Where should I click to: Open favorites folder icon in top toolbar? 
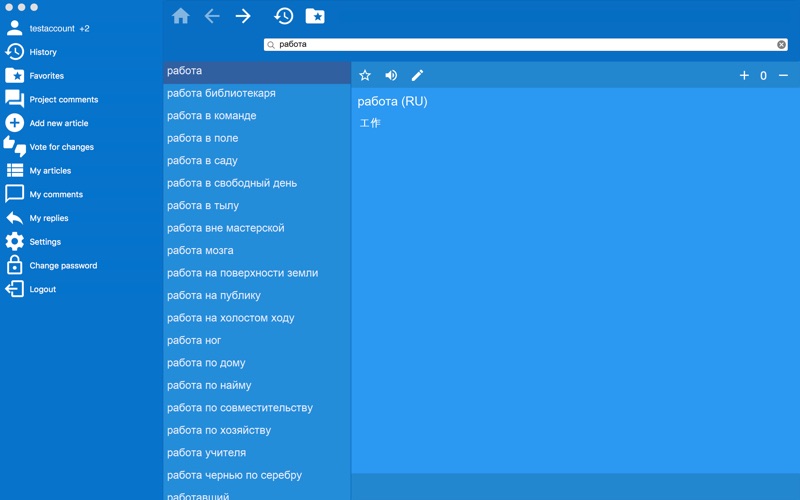click(x=315, y=16)
